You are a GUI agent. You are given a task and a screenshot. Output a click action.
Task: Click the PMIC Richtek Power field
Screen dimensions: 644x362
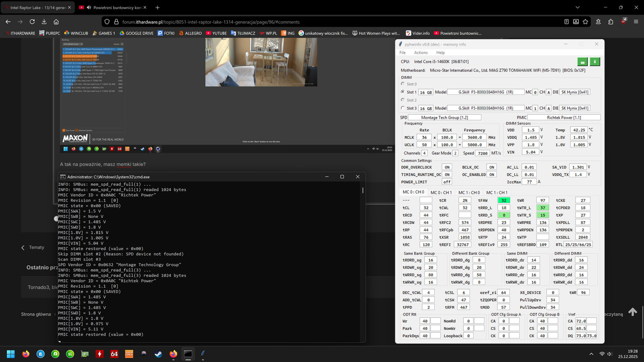pyautogui.click(x=564, y=117)
